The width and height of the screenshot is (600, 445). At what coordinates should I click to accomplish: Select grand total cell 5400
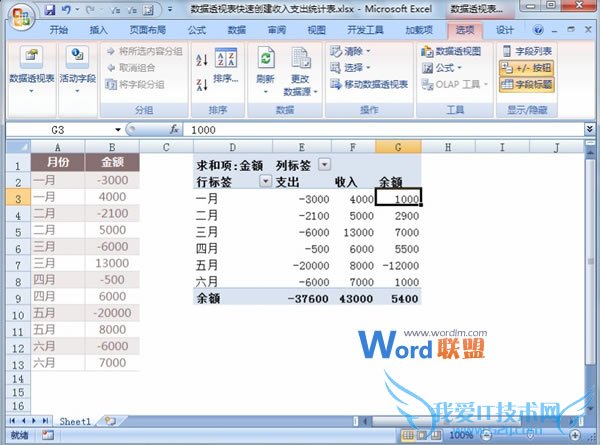398,298
